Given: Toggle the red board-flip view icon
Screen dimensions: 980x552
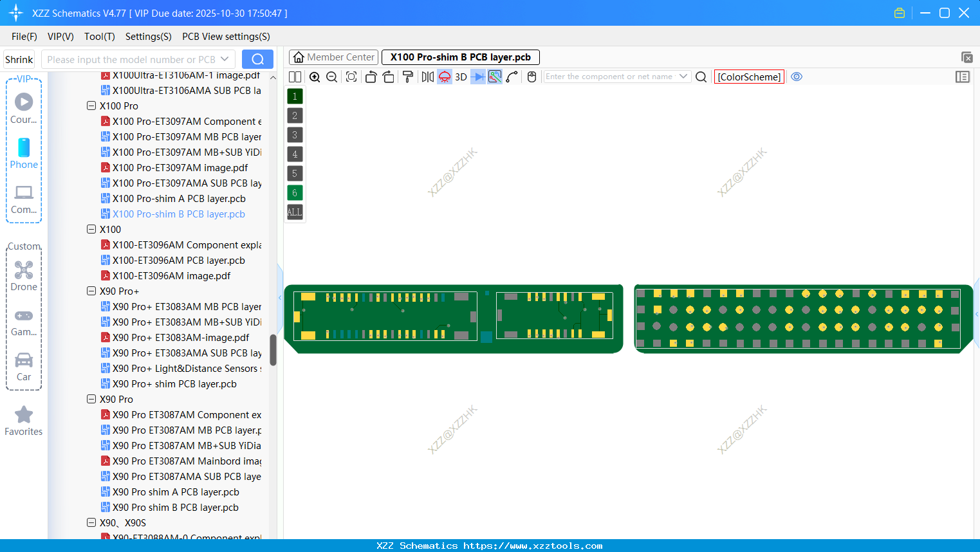Looking at the screenshot, I should coord(444,76).
